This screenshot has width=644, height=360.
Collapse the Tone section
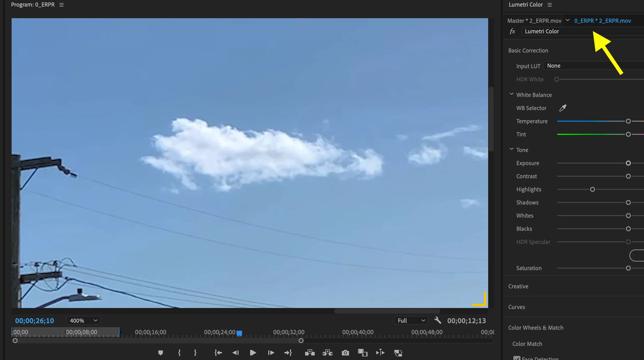coord(511,149)
